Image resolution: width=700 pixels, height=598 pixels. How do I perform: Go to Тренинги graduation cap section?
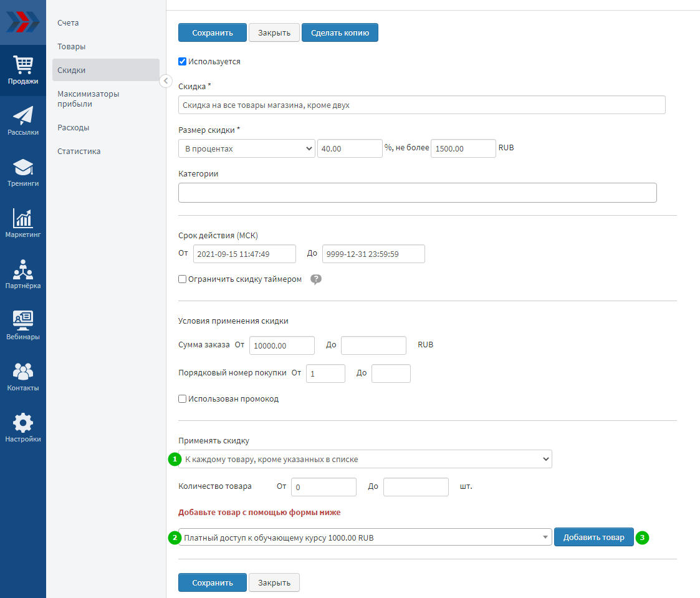23,172
